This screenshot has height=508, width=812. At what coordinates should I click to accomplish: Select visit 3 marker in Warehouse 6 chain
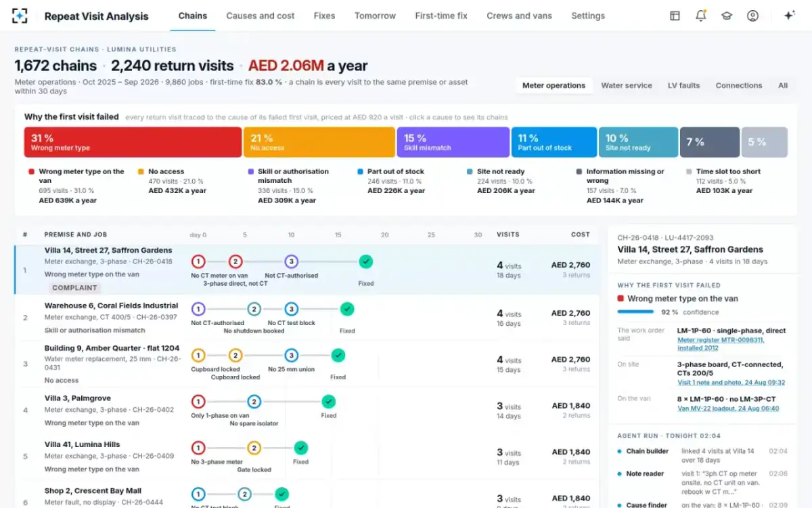click(x=291, y=309)
